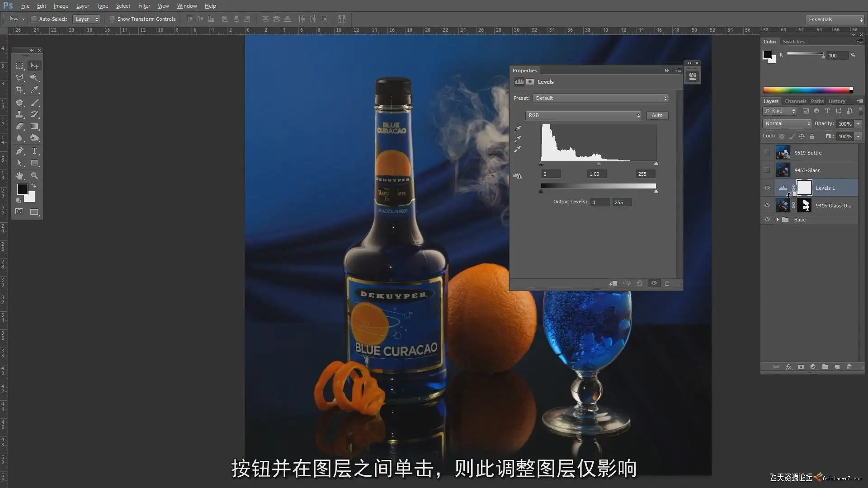Hide the Levels 1 layer
Screen dimensions: 868x488
coord(767,188)
